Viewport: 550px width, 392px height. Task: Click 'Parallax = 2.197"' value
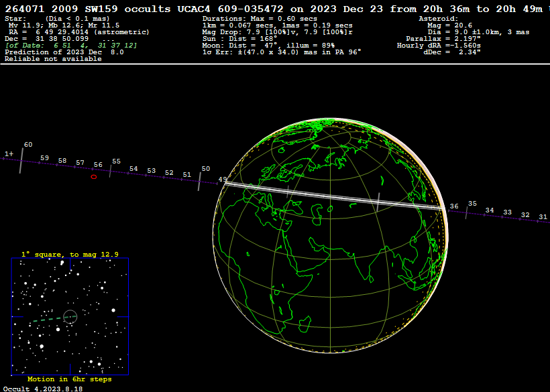443,39
